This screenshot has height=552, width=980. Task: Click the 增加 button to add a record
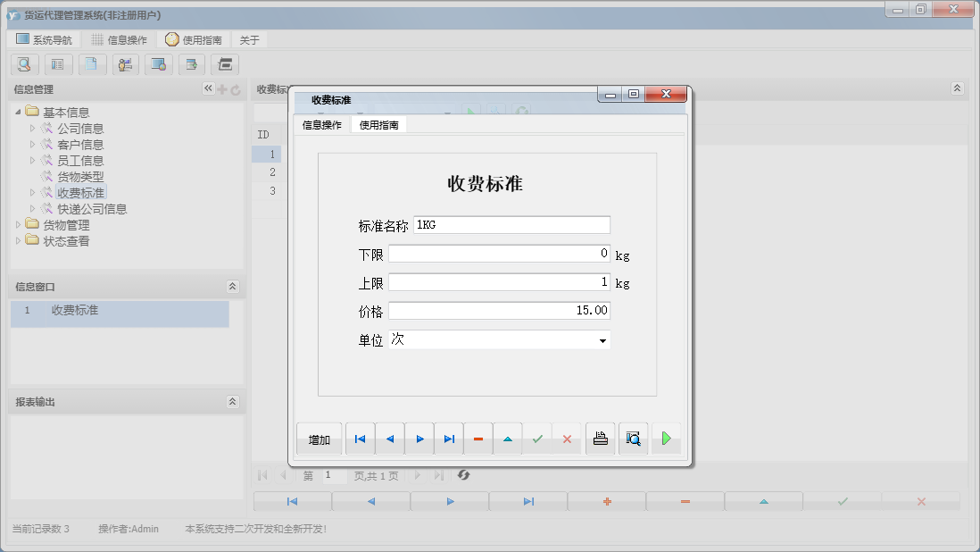(317, 439)
